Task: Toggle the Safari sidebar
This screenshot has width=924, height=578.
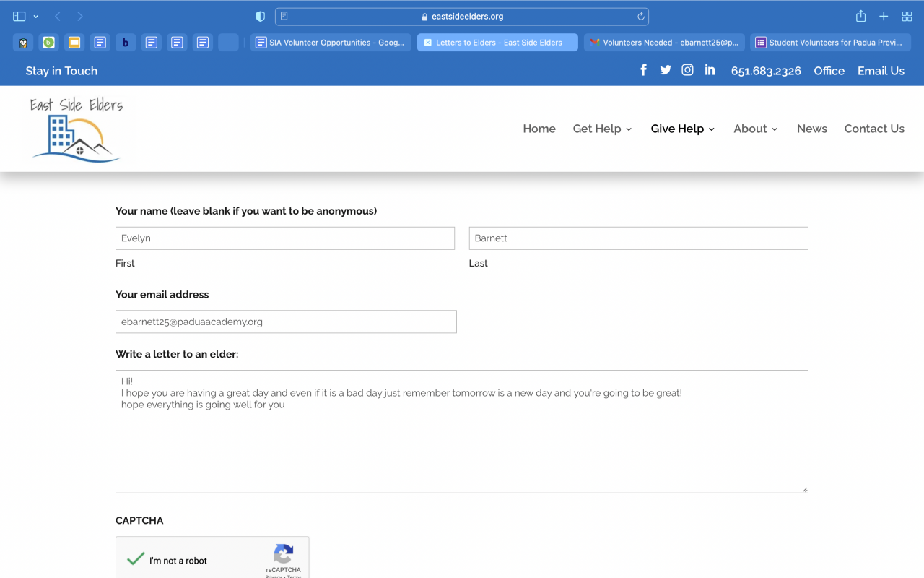Action: click(x=19, y=16)
